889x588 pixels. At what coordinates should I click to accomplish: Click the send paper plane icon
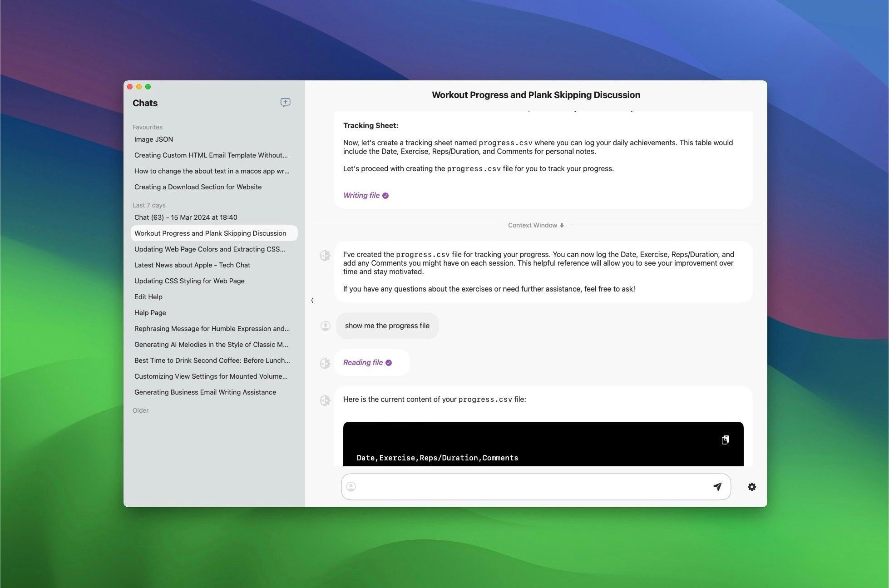tap(717, 487)
